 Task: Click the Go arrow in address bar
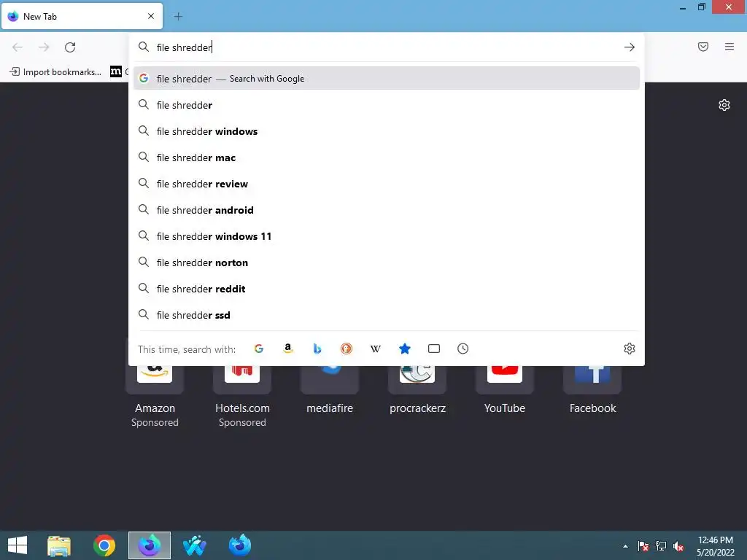click(x=630, y=47)
